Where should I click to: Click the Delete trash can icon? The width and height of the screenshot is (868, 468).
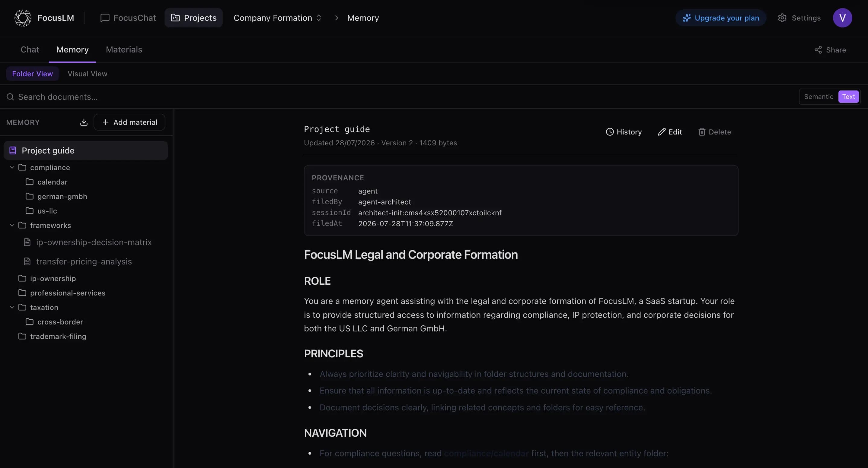pos(701,132)
